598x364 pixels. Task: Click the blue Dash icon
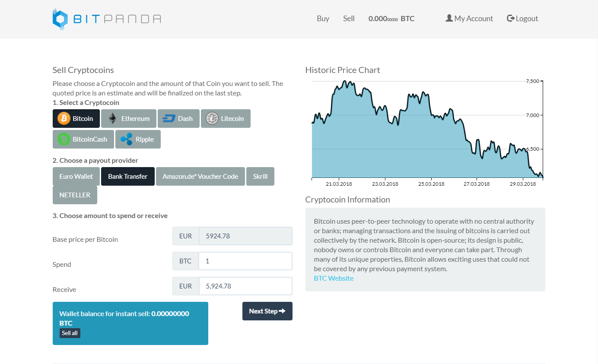click(168, 118)
